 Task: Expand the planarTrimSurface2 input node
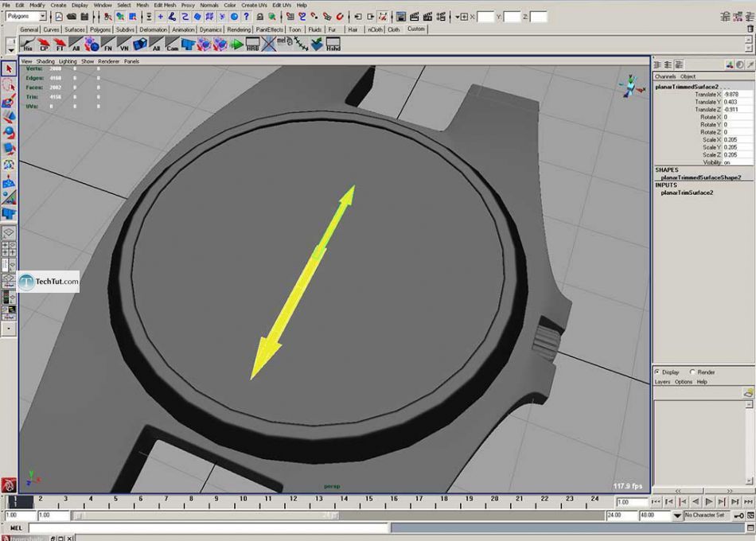click(x=687, y=193)
